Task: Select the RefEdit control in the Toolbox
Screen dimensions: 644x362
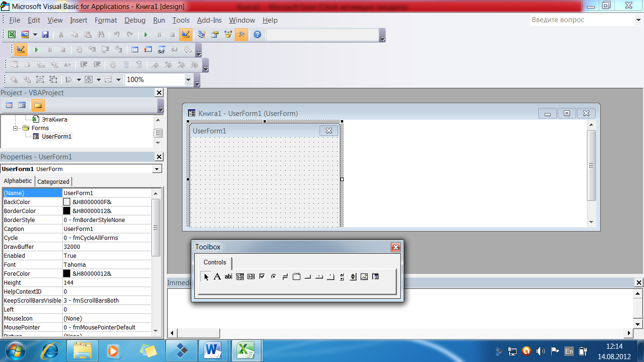Action: 375,277
